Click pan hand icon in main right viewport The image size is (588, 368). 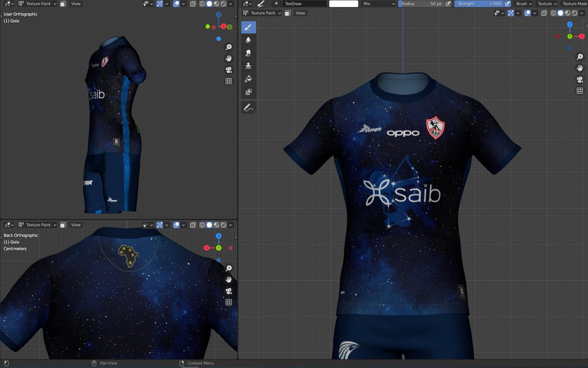(x=580, y=68)
